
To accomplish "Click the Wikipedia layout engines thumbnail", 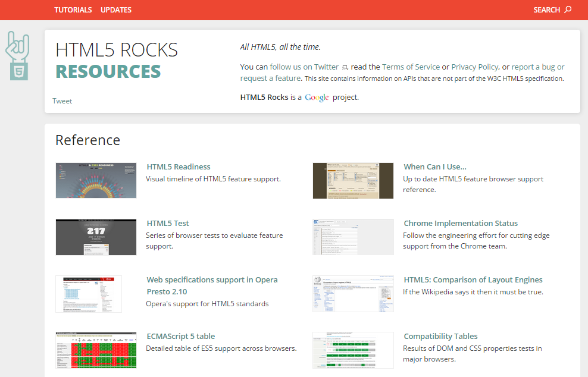I will pyautogui.click(x=354, y=294).
